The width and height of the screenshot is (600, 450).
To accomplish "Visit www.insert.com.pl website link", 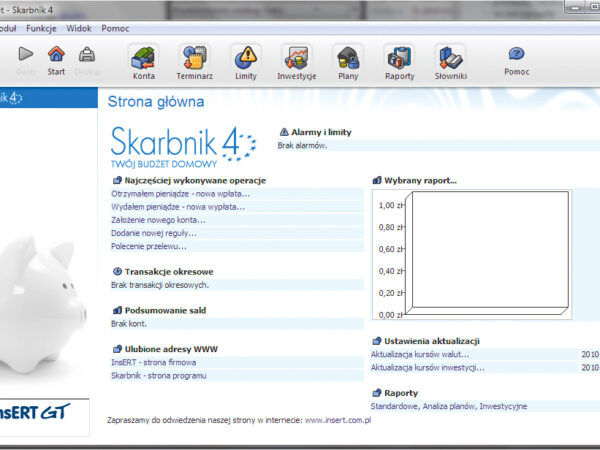I will [x=338, y=421].
